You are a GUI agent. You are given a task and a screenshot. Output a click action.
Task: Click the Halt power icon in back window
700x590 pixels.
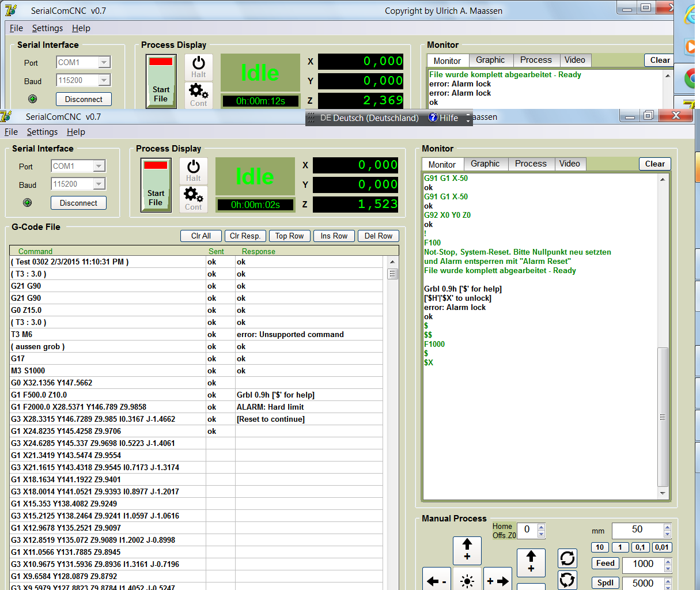(199, 67)
